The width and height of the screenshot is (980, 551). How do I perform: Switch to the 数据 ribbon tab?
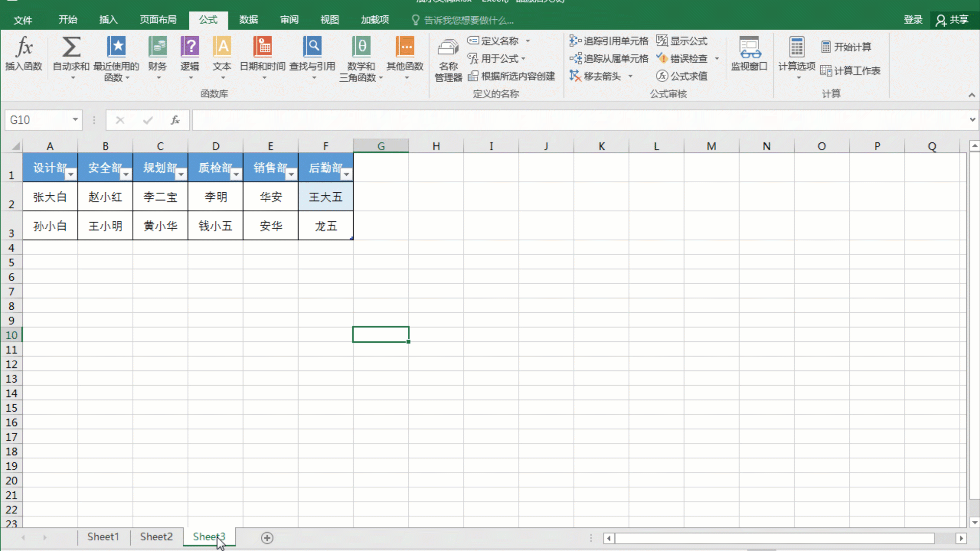(249, 19)
